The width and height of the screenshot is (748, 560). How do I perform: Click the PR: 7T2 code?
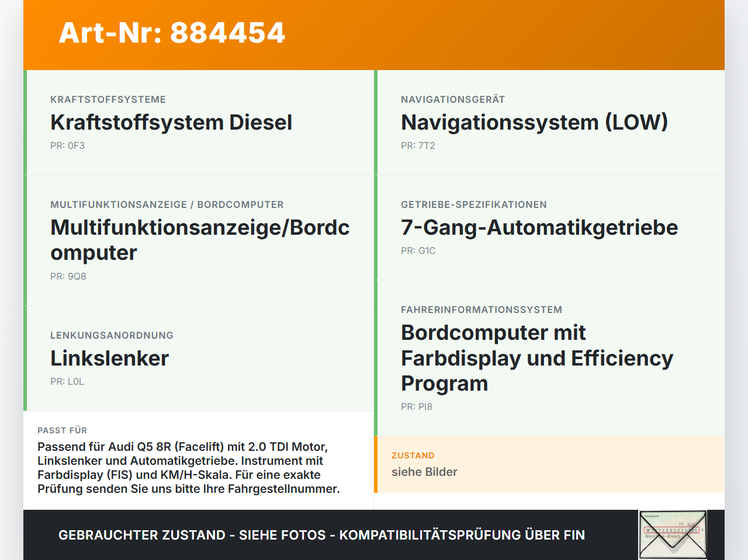pyautogui.click(x=418, y=145)
